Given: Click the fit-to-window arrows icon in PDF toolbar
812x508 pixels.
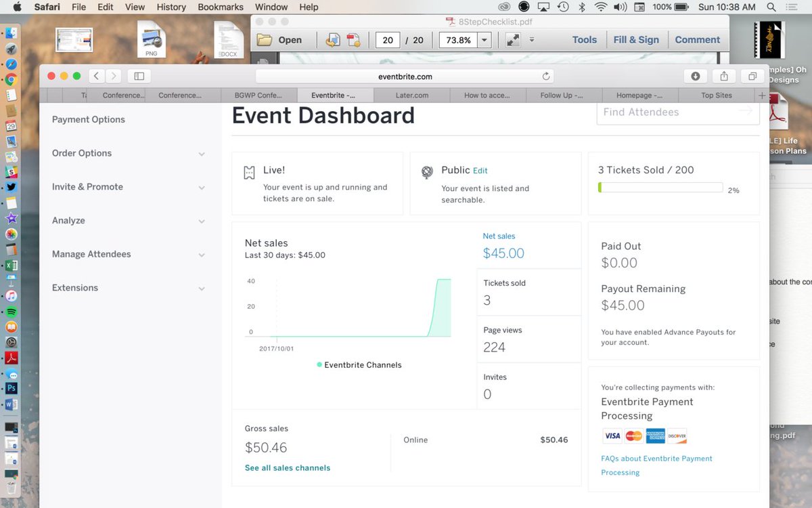Looking at the screenshot, I should 513,40.
